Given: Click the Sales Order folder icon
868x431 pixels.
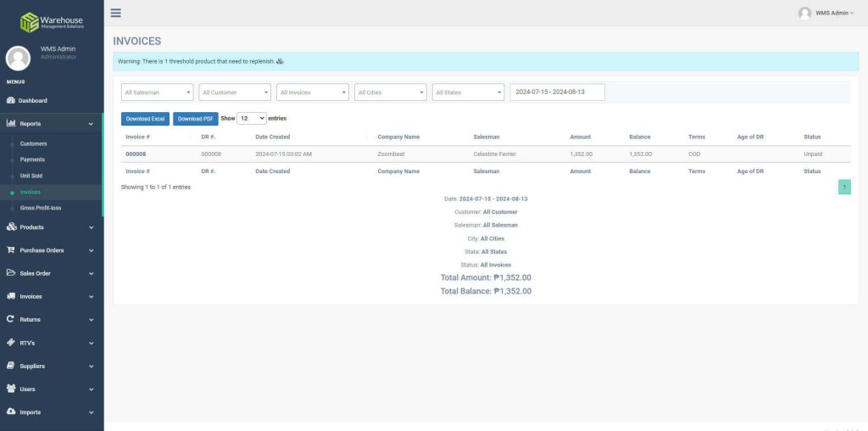Looking at the screenshot, I should [x=11, y=272].
